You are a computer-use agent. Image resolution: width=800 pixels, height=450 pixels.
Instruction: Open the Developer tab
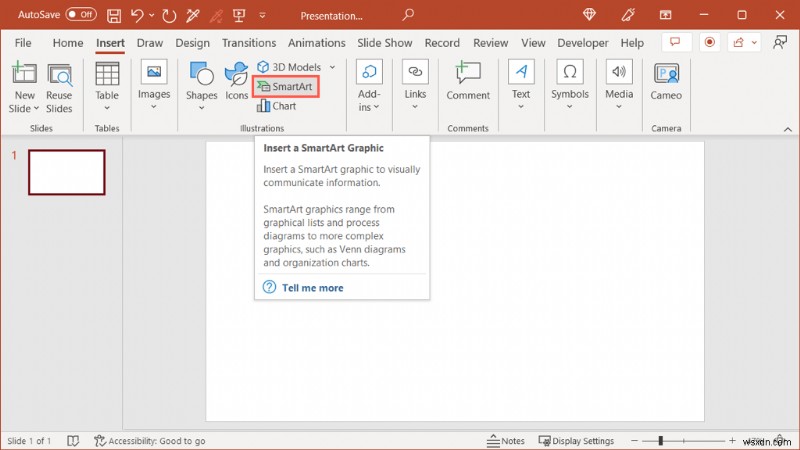(583, 43)
